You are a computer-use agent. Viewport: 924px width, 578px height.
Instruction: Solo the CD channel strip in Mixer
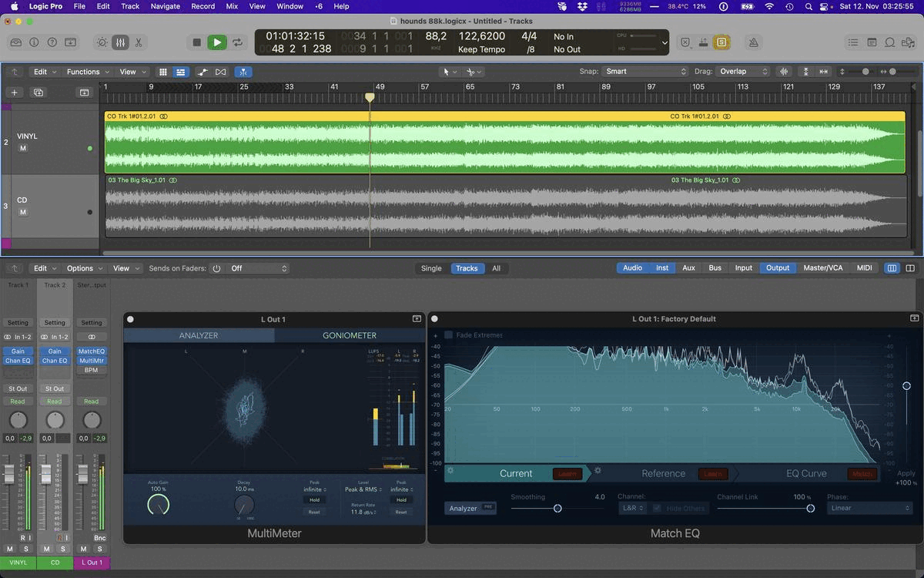[62, 549]
